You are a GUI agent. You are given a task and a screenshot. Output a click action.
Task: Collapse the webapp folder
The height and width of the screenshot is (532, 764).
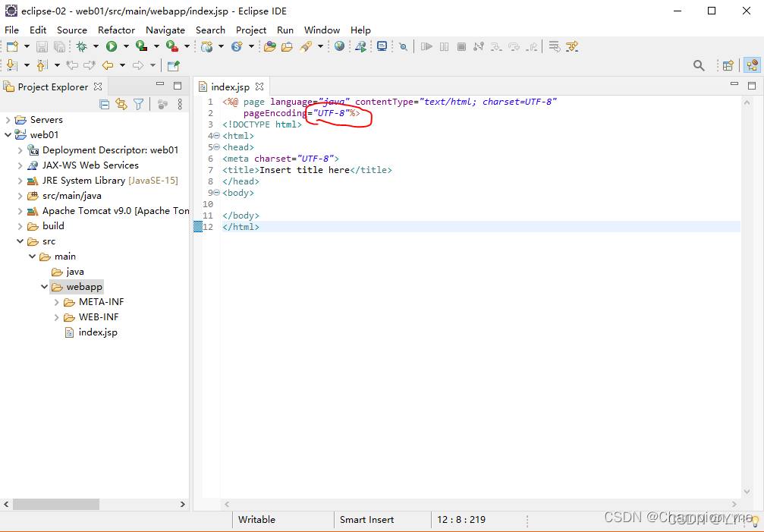[44, 287]
